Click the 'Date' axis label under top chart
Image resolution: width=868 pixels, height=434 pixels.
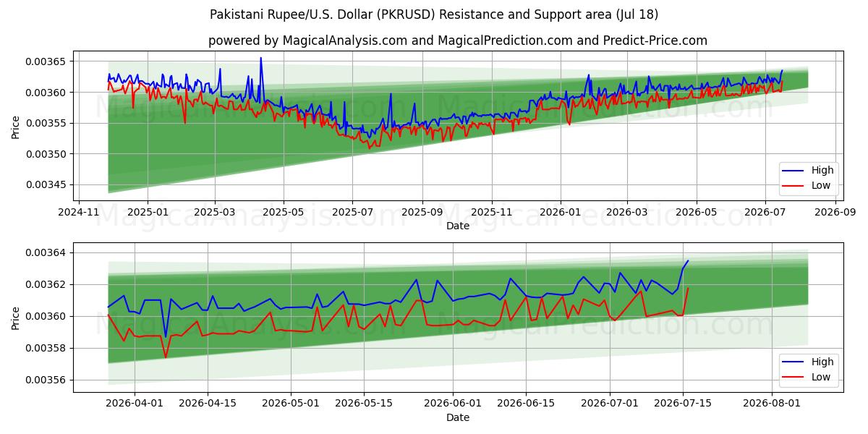(458, 226)
